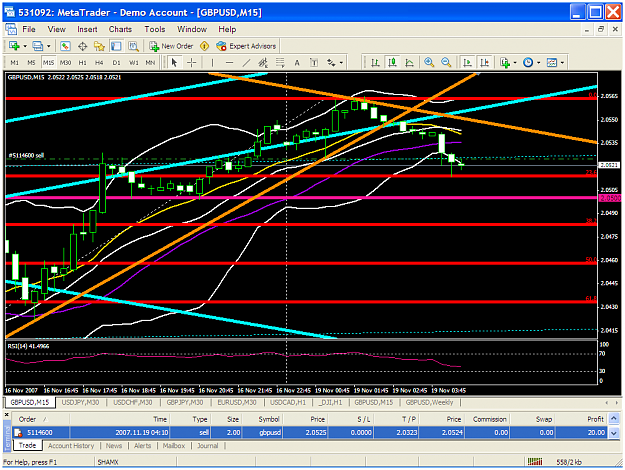Switch chart to W1 timeframe
This screenshot has height=470, width=625.
point(134,63)
